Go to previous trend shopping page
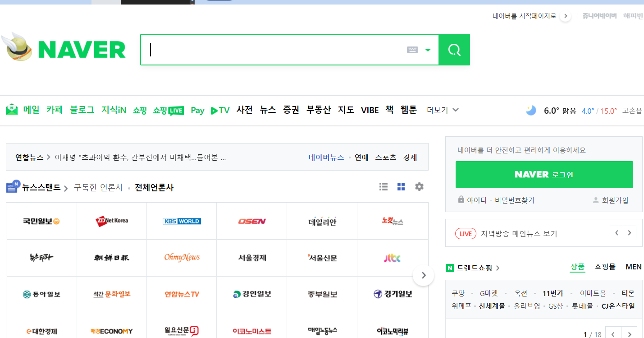The width and height of the screenshot is (644, 338). click(x=613, y=334)
